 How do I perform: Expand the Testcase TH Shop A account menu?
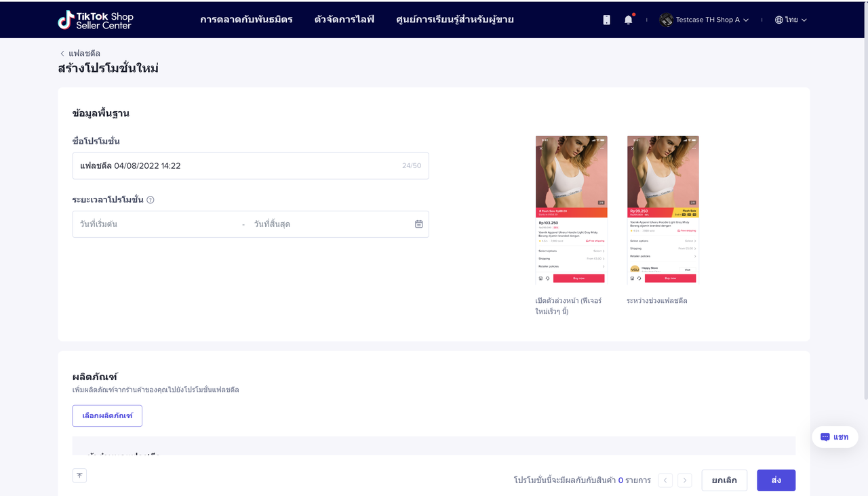coord(704,20)
